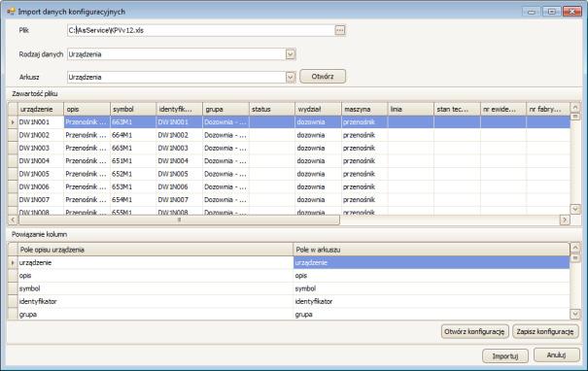This screenshot has height=371, width=588.
Task: Click the linia column header
Action: [x=410, y=109]
